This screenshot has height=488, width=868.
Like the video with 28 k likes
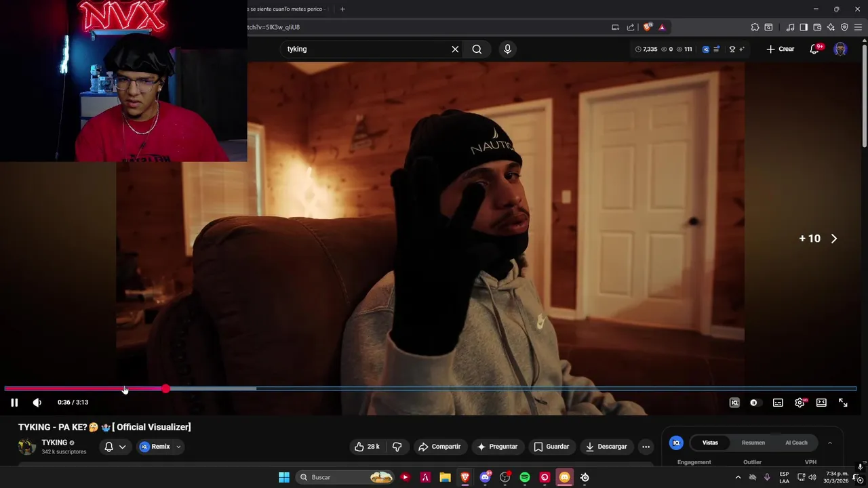(x=366, y=447)
